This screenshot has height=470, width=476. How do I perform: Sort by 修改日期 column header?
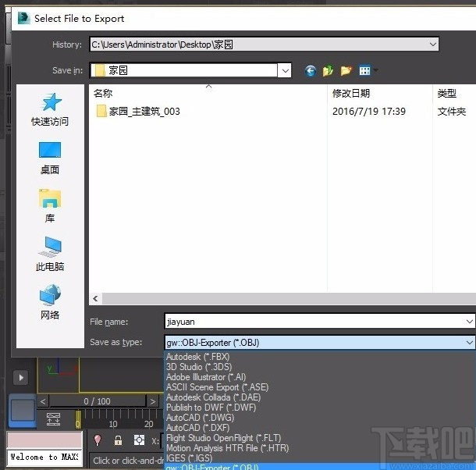click(x=380, y=93)
